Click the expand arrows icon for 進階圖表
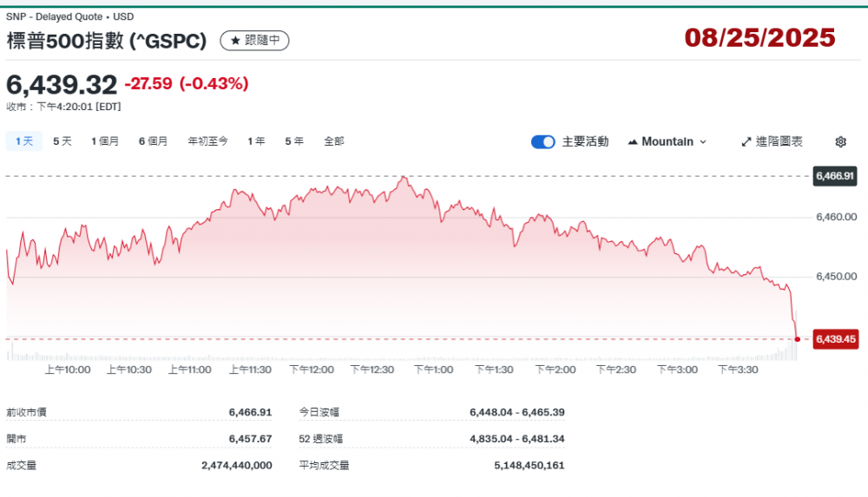868x497 pixels. point(746,142)
